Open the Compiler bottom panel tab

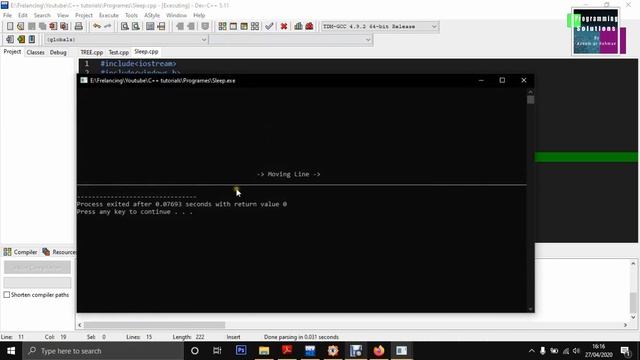[x=20, y=252]
